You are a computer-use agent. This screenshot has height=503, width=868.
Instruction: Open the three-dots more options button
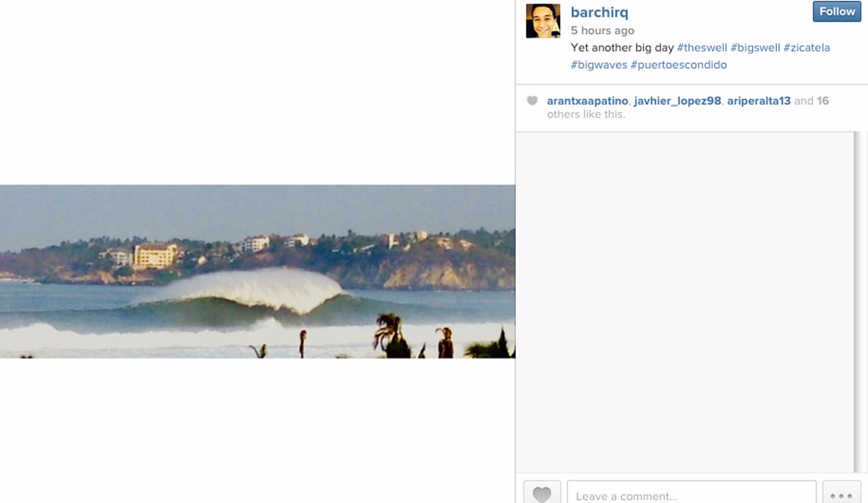pos(841,493)
